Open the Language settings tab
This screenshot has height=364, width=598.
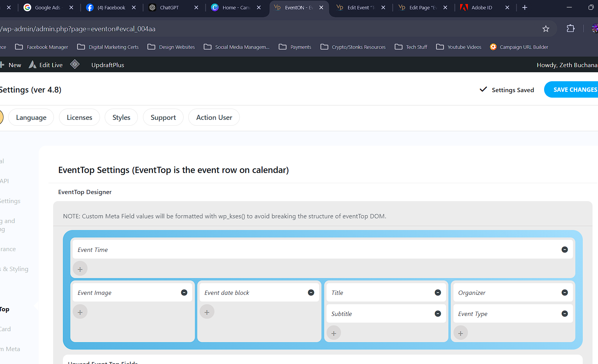31,117
